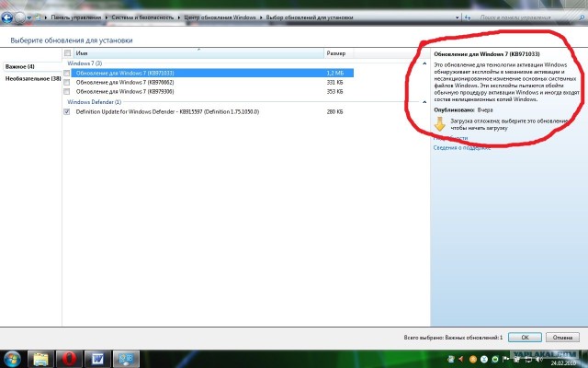Expand arrow after Панель управления breadcrumb

coord(107,17)
